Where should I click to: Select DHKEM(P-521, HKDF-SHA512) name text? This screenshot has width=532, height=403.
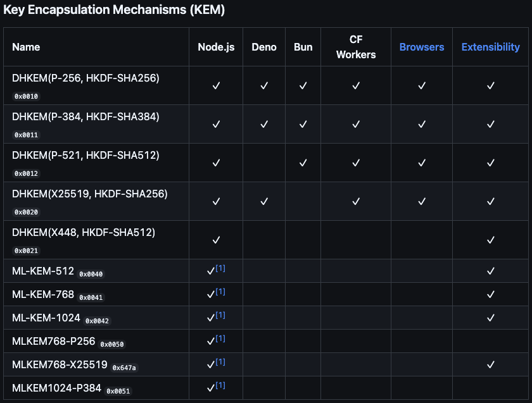tap(85, 156)
